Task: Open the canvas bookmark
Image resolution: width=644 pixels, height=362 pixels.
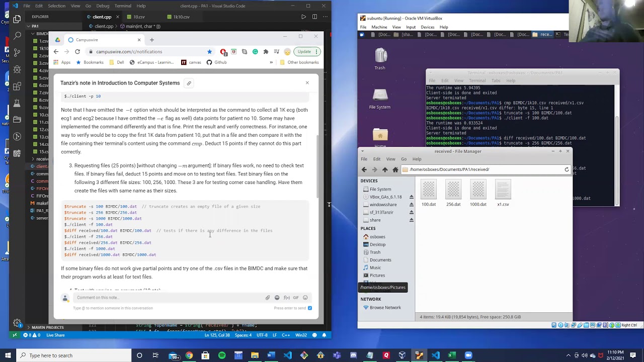Action: (x=191, y=62)
